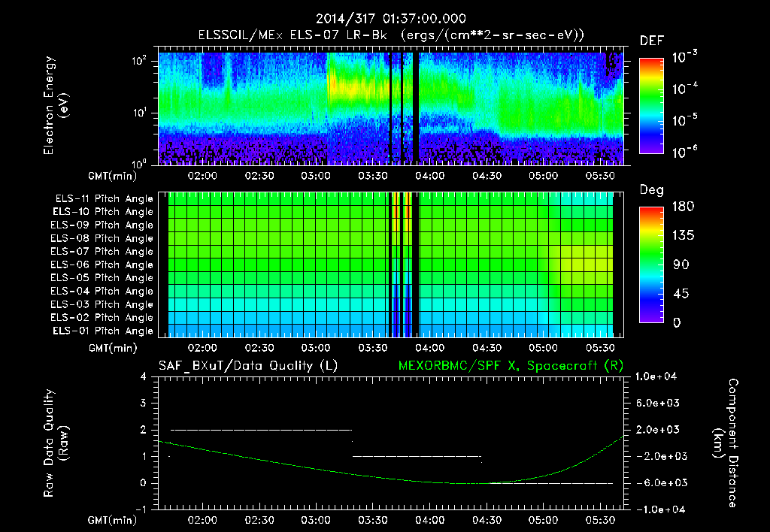Click the GMT(min) label below pitch angle panel
This screenshot has width=770, height=532.
pos(112,348)
